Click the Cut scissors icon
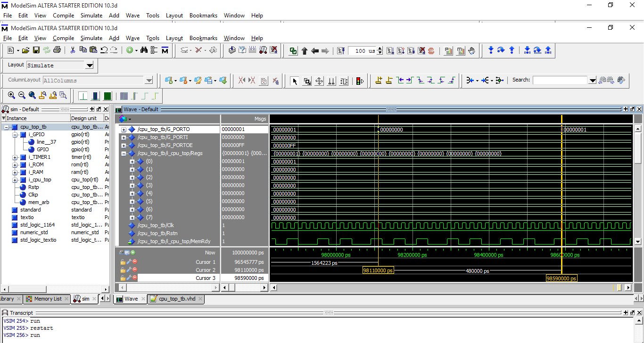 click(x=73, y=50)
